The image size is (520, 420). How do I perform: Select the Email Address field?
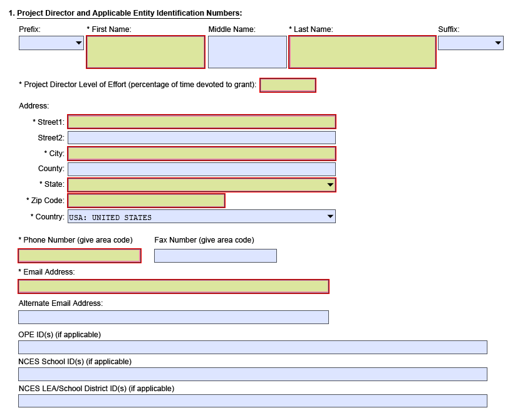coord(174,286)
